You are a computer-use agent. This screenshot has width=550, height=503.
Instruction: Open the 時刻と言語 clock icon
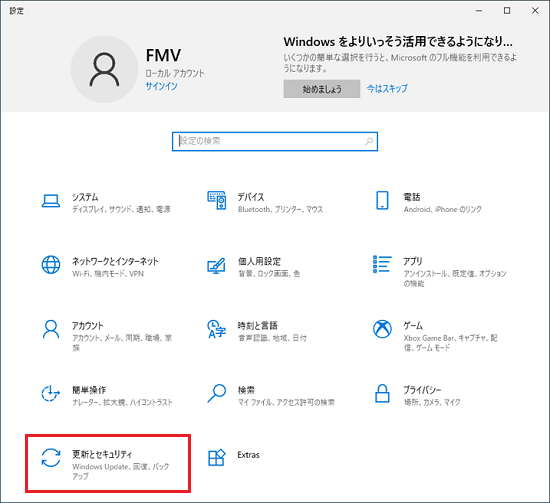point(216,329)
